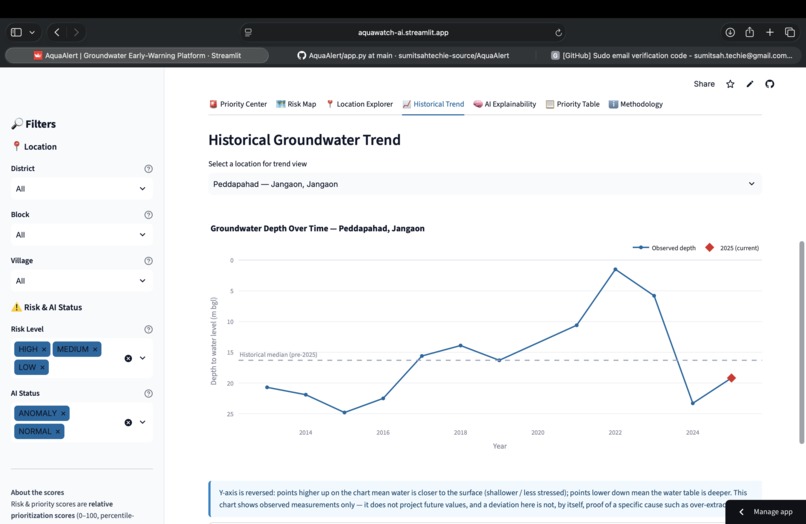
Task: Click the About the scores text
Action: tap(38, 492)
